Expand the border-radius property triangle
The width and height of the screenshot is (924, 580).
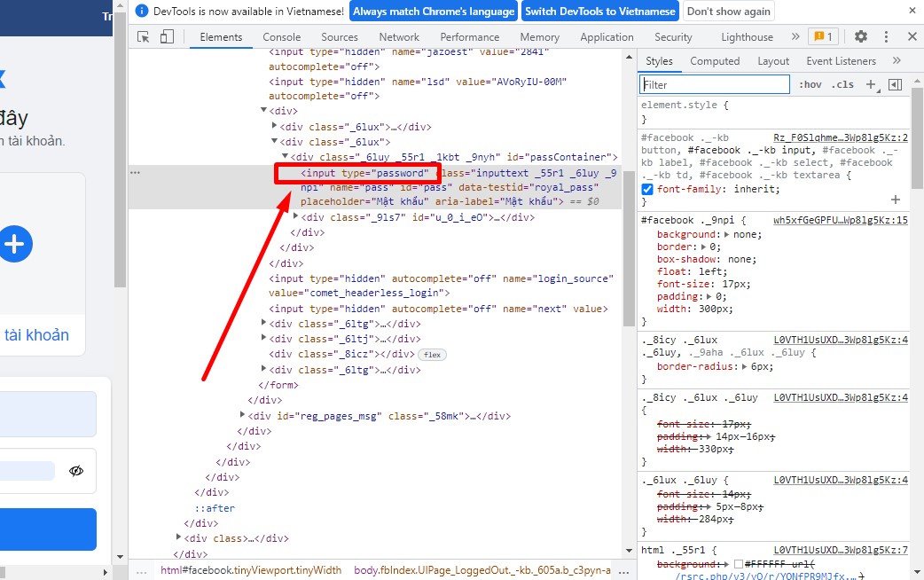[x=744, y=366]
